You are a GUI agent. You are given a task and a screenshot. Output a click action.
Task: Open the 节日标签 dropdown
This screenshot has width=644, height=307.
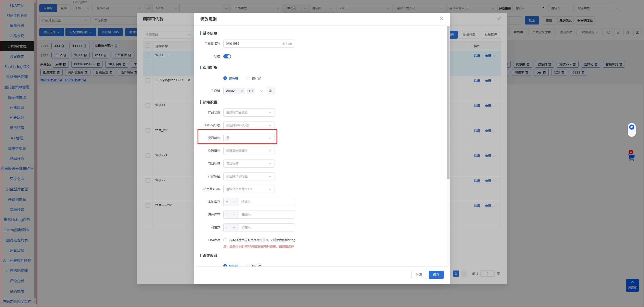pos(249,164)
